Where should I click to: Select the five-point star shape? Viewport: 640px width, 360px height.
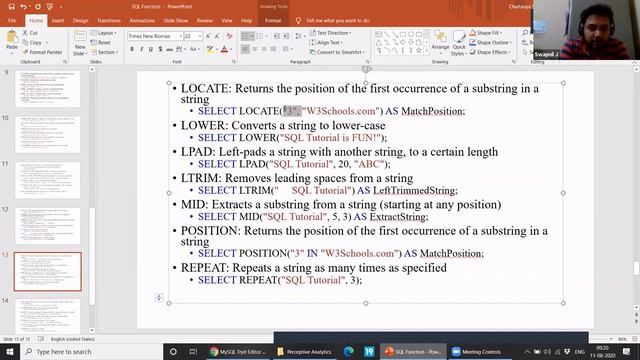pos(419,51)
